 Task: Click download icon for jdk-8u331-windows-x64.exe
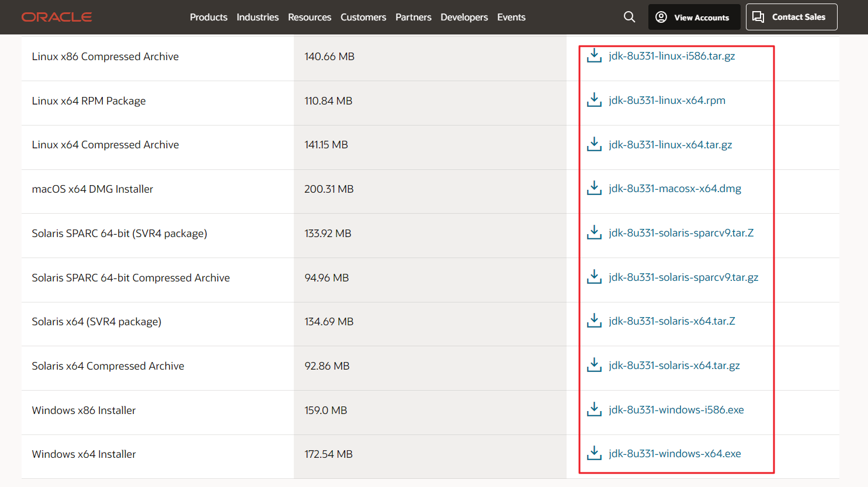pos(594,453)
